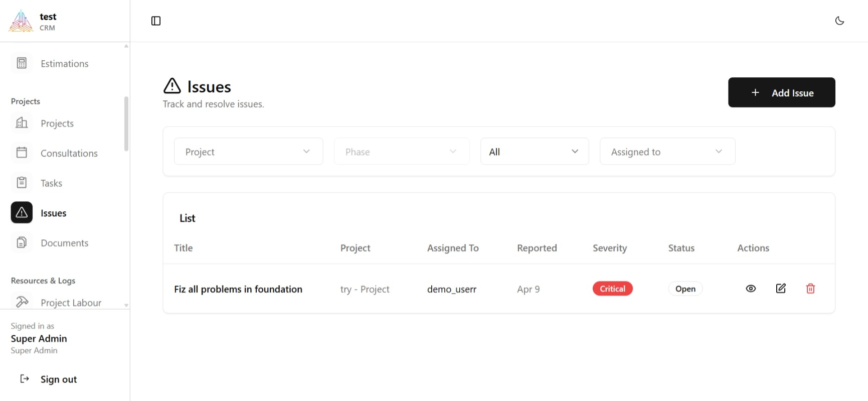
Task: Navigate to Tasks in sidebar
Action: click(51, 183)
